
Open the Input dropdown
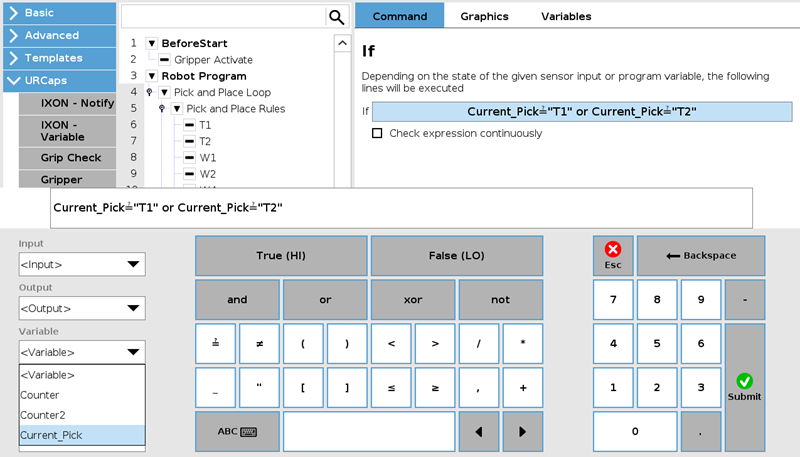tap(82, 264)
